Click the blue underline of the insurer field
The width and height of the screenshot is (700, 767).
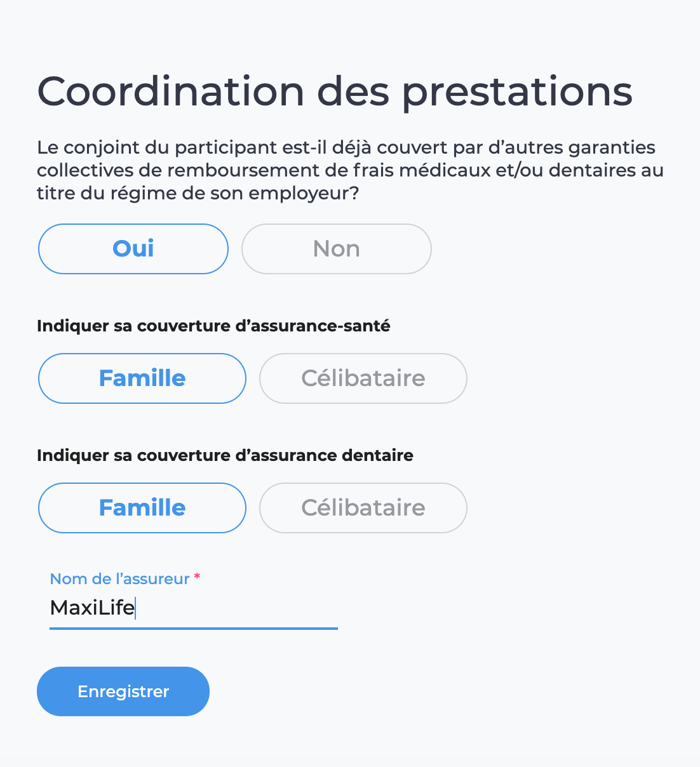click(x=194, y=629)
